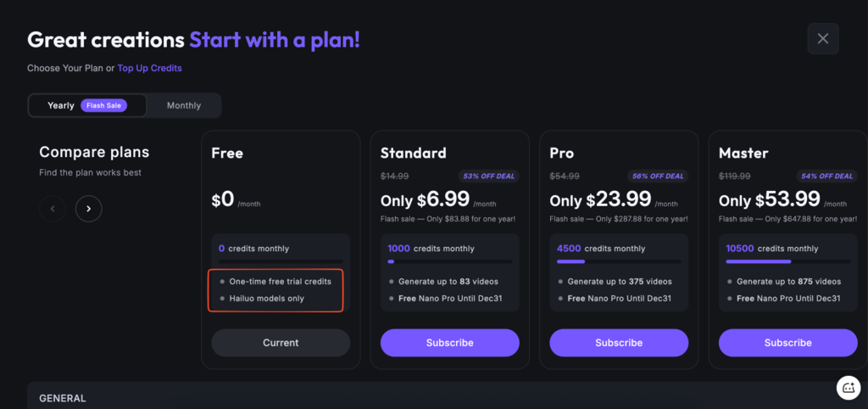Viewport: 868px width, 409px height.
Task: Click the Master plan credits progress bar
Action: point(787,262)
